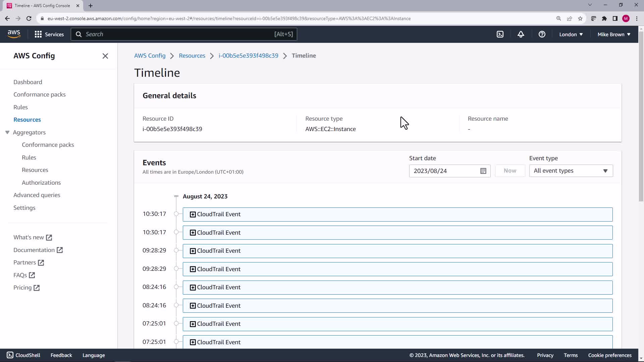This screenshot has height=362, width=644.
Task: Close the AWS Config side panel
Action: [105, 56]
